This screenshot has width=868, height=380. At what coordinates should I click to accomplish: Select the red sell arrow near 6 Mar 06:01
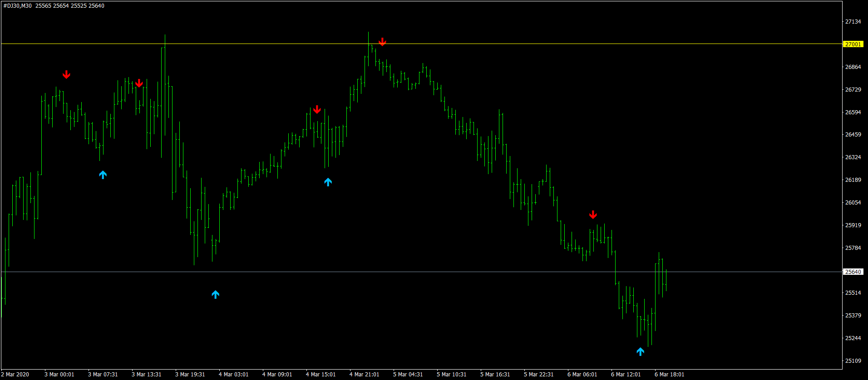(x=593, y=215)
